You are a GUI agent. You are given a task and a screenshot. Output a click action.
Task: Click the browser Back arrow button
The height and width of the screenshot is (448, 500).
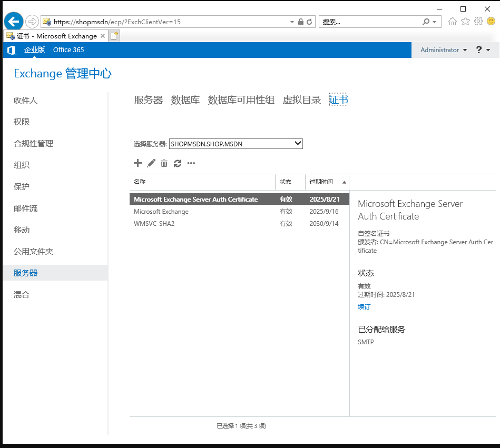point(13,22)
